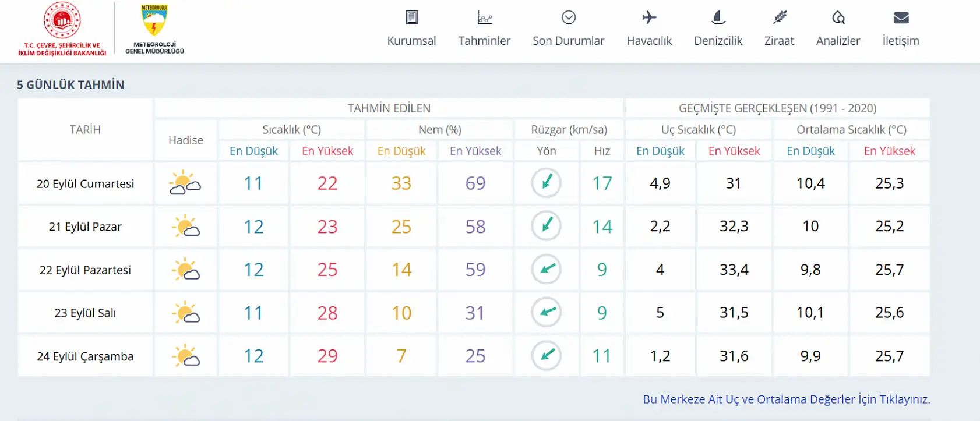Image resolution: width=980 pixels, height=421 pixels.
Task: Click the wind direction dial for 24 Eylül Çarşamba
Action: (546, 355)
